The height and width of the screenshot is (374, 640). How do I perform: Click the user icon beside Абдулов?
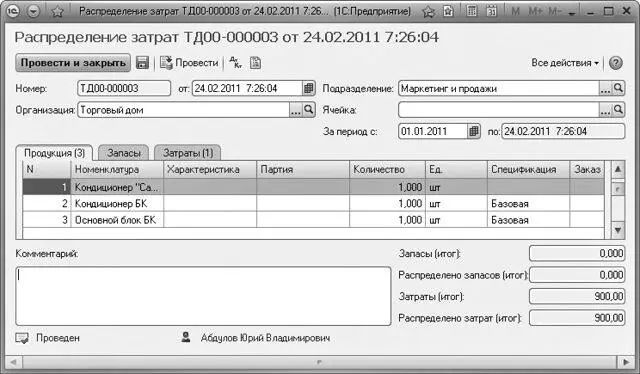pos(186,337)
